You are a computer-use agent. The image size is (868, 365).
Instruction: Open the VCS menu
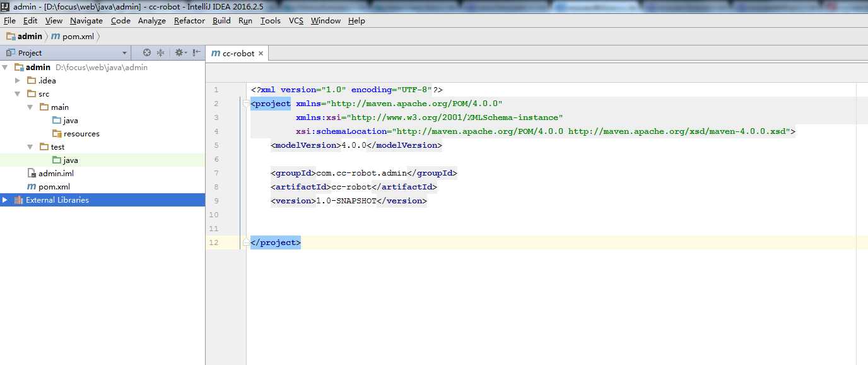[296, 20]
